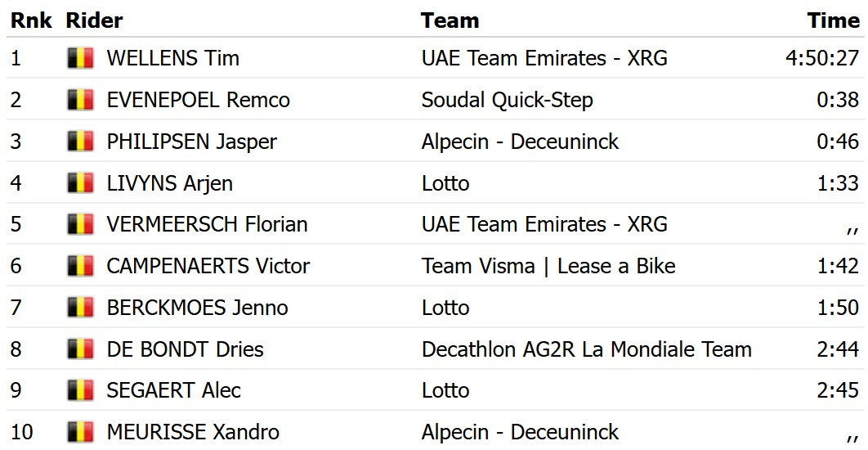Click the flag icon next to Remco Evenepoel
Screen dimensions: 868x450
point(80,100)
